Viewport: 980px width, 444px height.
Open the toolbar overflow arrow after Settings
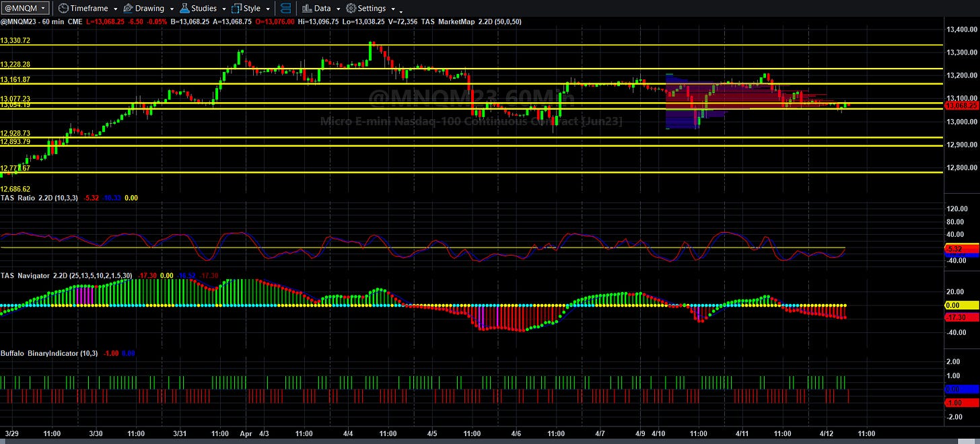coord(402,11)
